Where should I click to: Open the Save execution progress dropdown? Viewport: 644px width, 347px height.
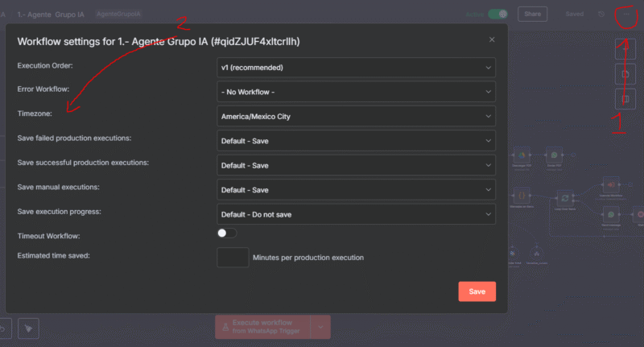point(357,214)
